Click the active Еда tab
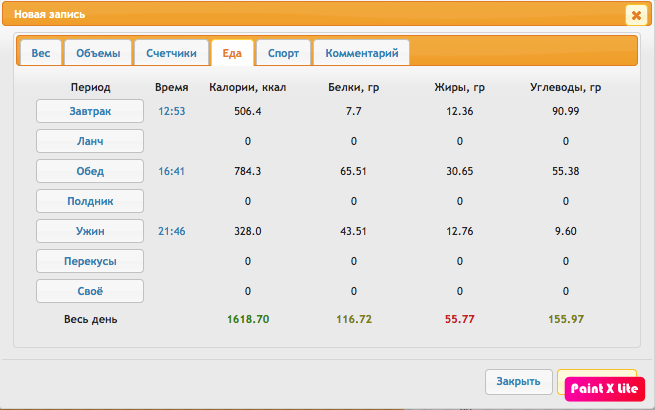Viewport: 655px width, 410px height. tap(232, 53)
